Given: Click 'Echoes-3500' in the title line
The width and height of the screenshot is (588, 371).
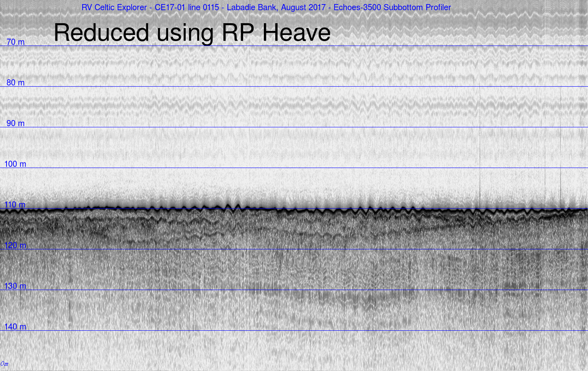Looking at the screenshot, I should coord(357,7).
